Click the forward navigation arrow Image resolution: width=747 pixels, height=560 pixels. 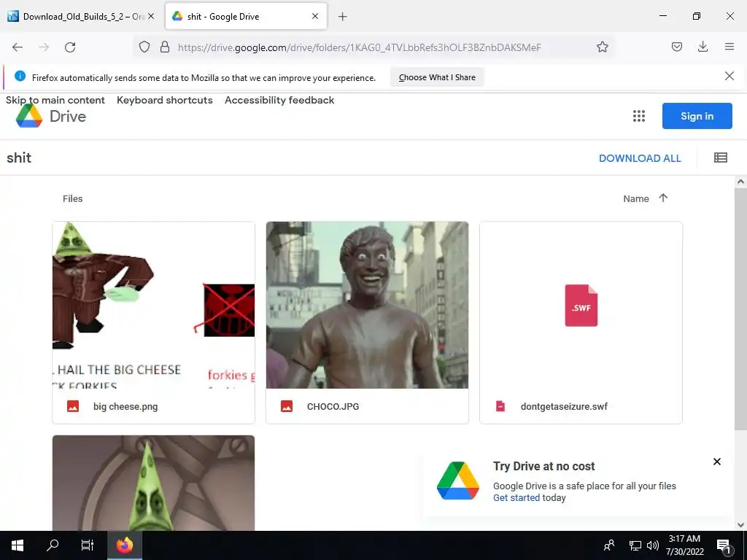tap(44, 47)
